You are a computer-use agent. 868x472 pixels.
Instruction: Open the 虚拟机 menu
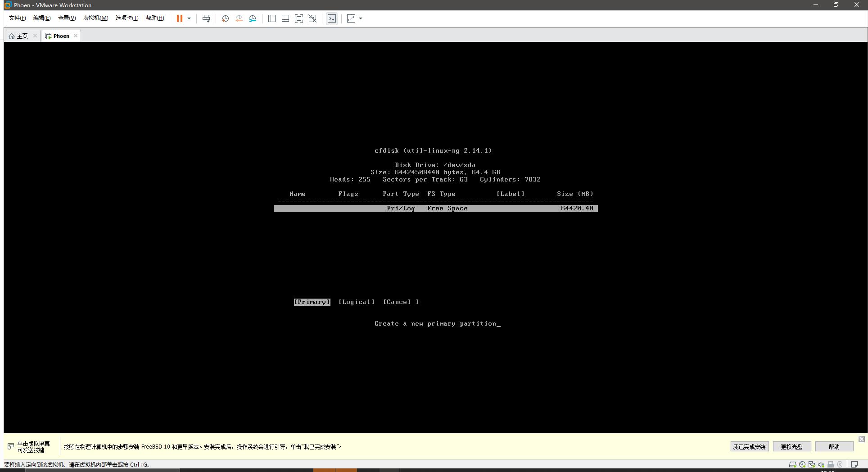(95, 18)
